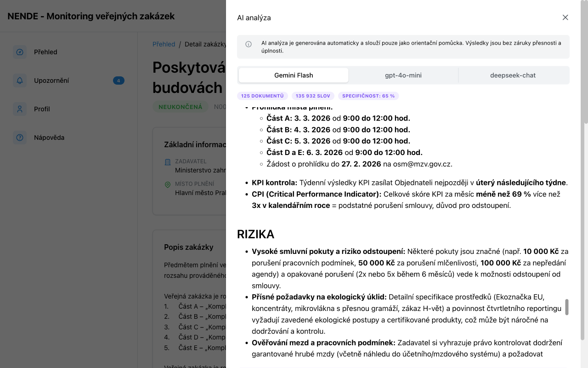588x368 pixels.
Task: Click the Detail zakázky breadcrumb
Action: click(x=205, y=44)
